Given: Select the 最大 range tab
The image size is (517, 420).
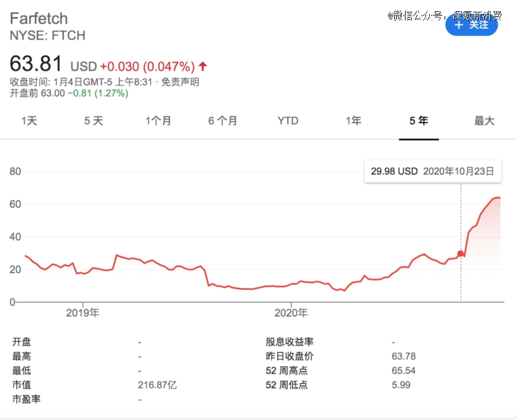Looking at the screenshot, I should [x=485, y=121].
